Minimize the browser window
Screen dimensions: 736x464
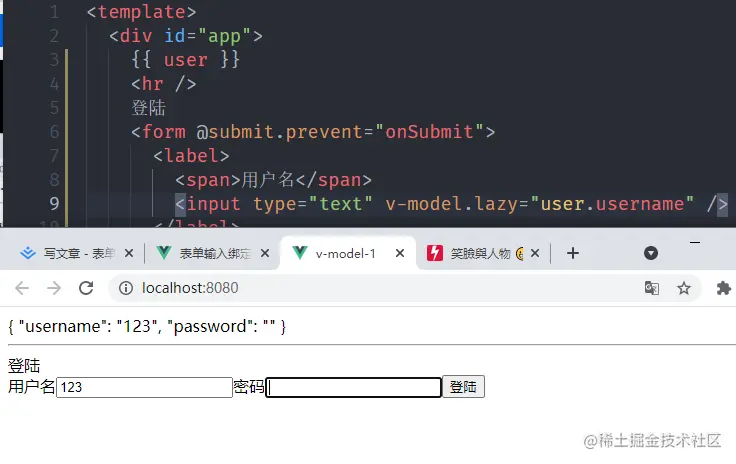click(695, 243)
